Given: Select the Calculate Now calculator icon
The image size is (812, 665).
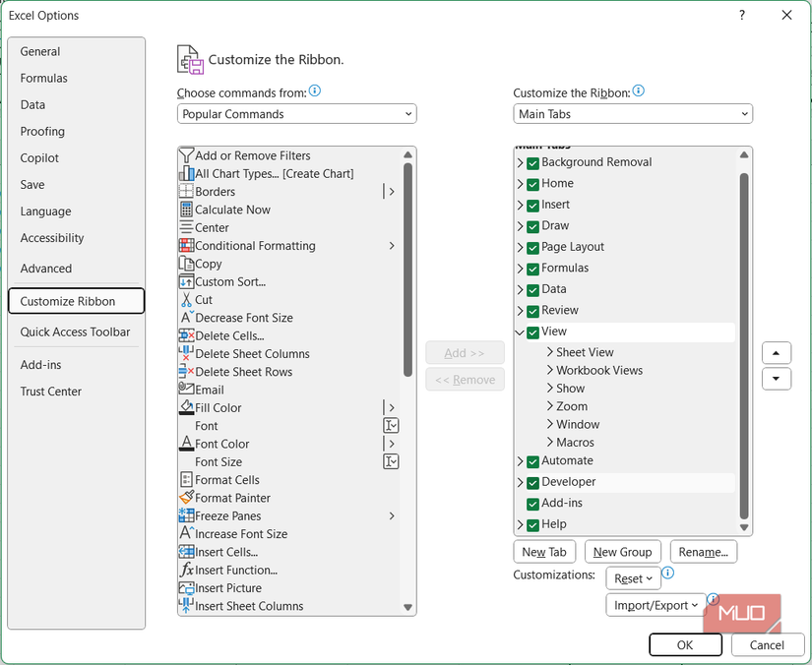Looking at the screenshot, I should [186, 210].
